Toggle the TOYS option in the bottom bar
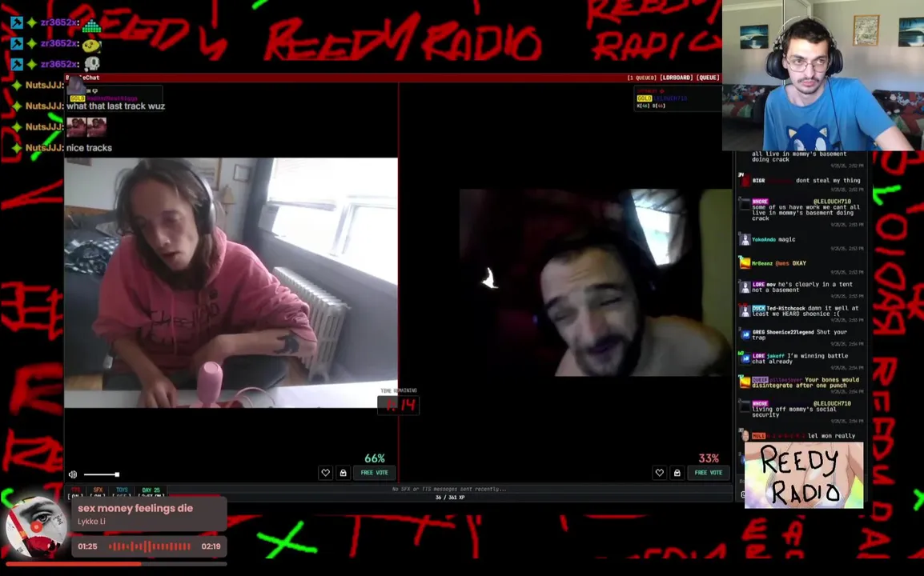 (x=122, y=492)
